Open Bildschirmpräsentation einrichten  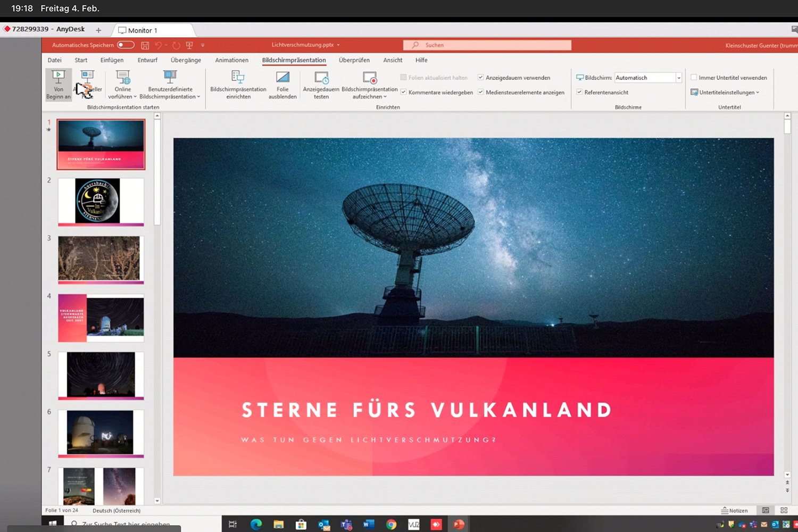pos(238,85)
